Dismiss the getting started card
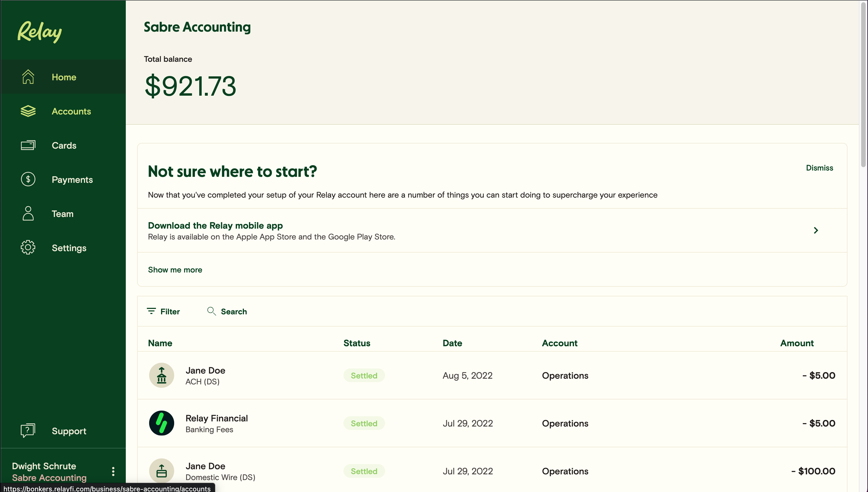 pyautogui.click(x=819, y=168)
